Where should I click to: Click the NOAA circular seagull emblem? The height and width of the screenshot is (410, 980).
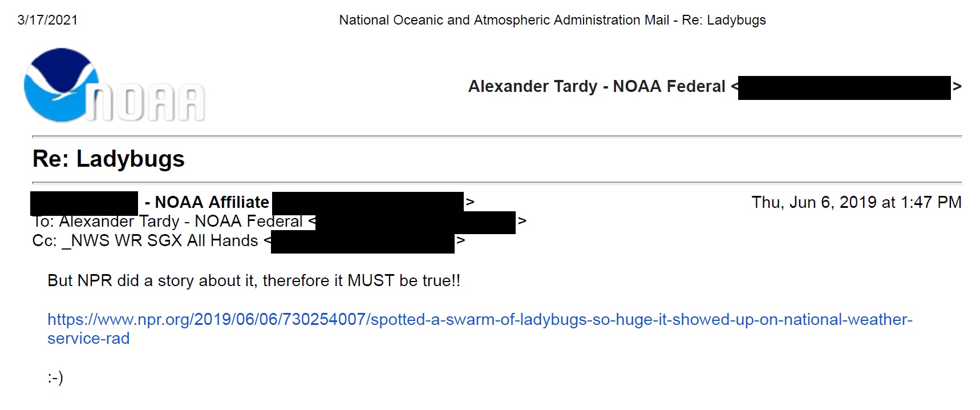60,85
